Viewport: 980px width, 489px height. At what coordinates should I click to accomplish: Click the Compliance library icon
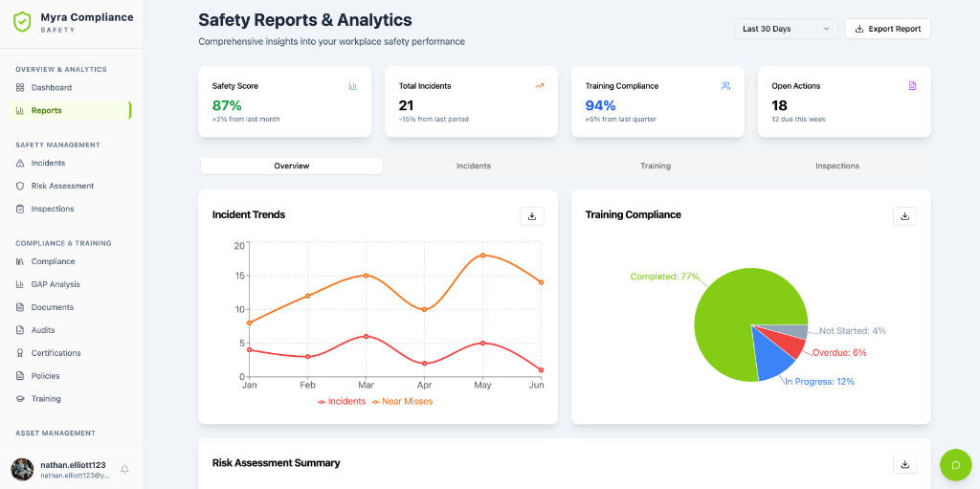coord(20,261)
